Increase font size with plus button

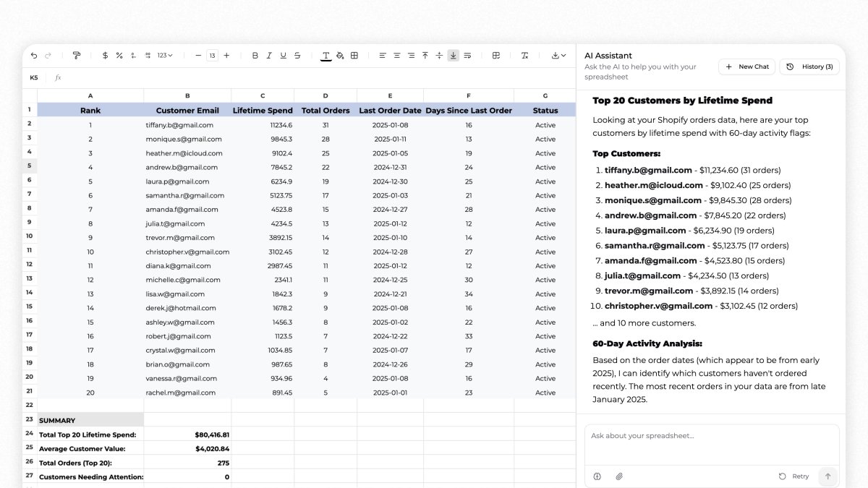click(226, 56)
